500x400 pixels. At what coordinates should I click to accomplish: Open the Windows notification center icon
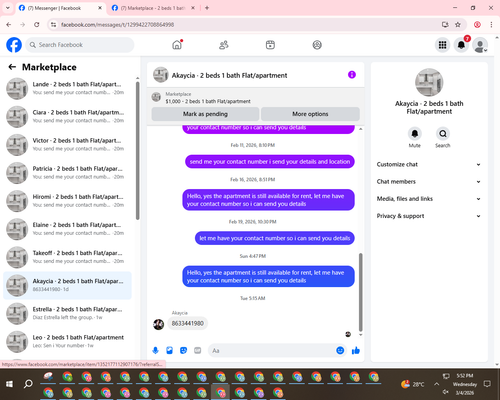[x=487, y=384]
